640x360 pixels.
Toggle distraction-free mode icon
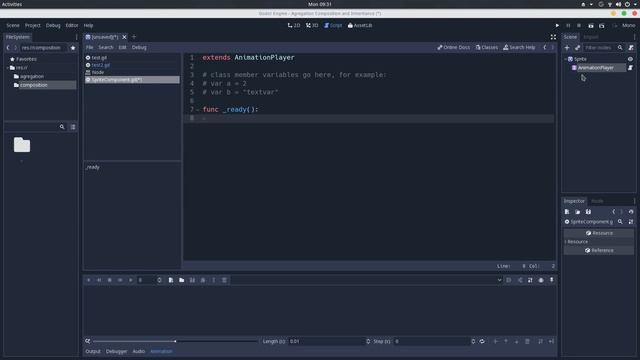553,37
